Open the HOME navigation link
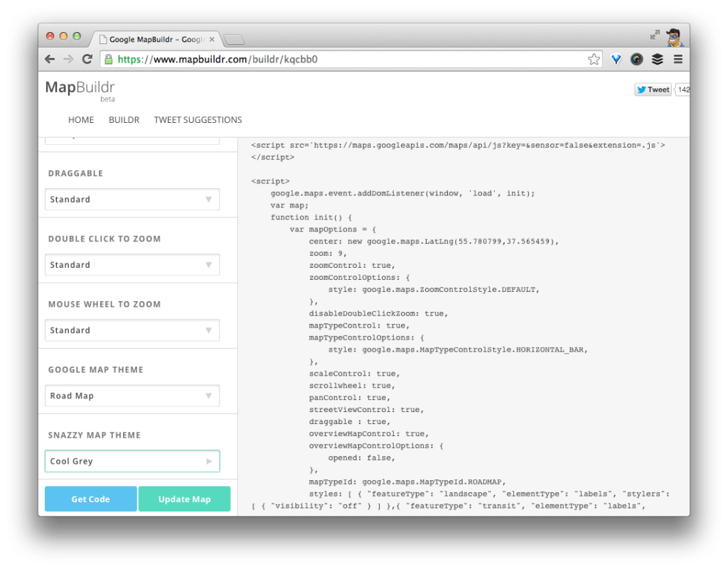728x569 pixels. pos(80,119)
